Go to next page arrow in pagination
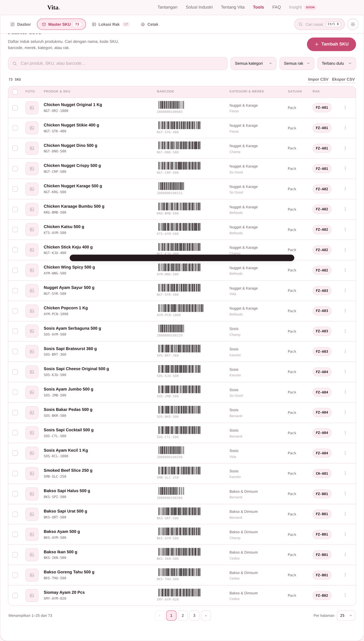This screenshot has height=641, width=364. pos(206,616)
